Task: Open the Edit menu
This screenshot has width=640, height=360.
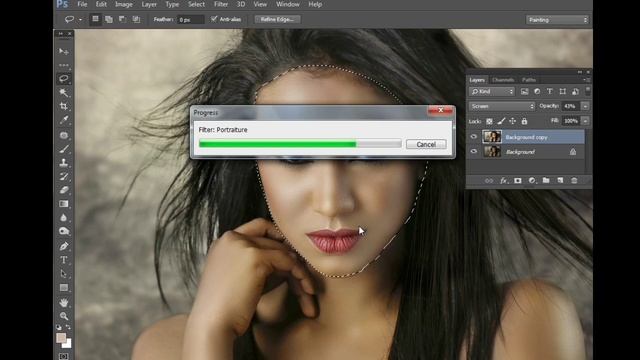Action: (101, 4)
